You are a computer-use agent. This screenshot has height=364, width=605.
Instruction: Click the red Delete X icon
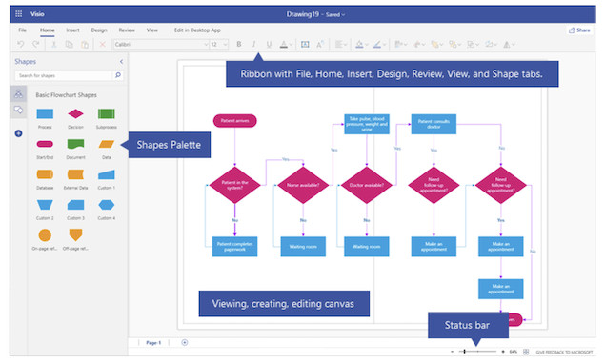pyautogui.click(x=102, y=45)
